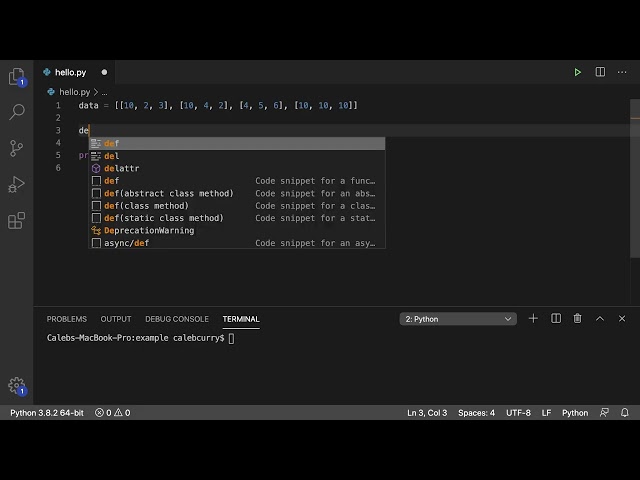Open the Extensions view
Viewport: 640px width, 480px height.
click(x=16, y=220)
